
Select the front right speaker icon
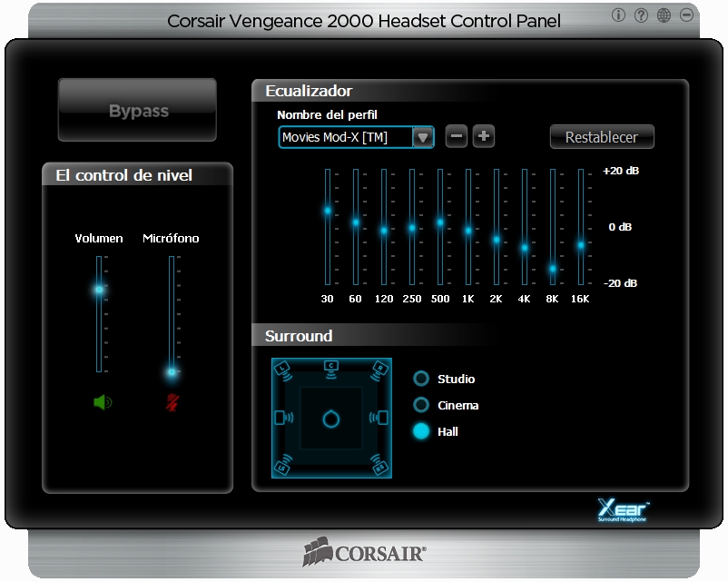(380, 368)
